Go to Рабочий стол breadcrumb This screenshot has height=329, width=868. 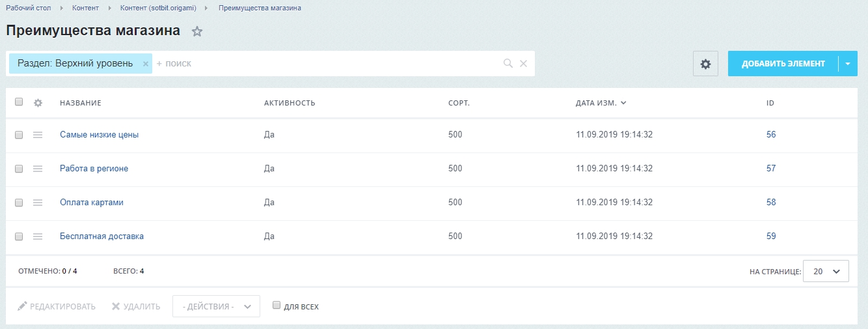pos(29,8)
